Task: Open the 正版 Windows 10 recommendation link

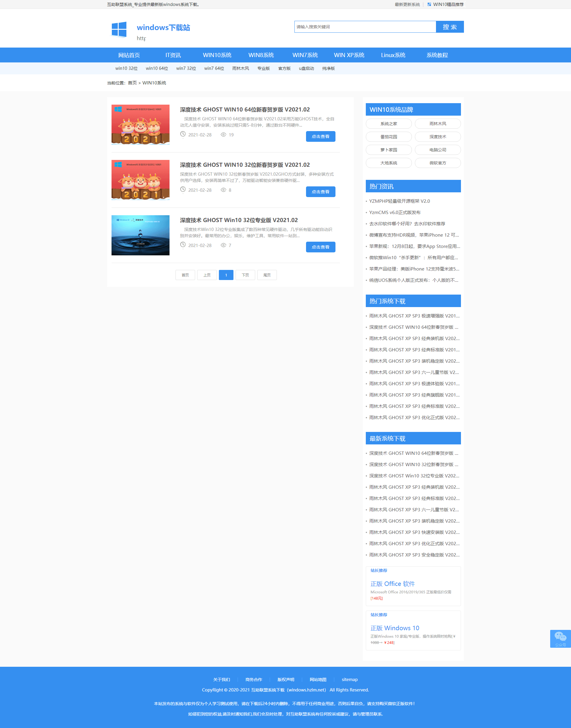Action: (x=395, y=628)
